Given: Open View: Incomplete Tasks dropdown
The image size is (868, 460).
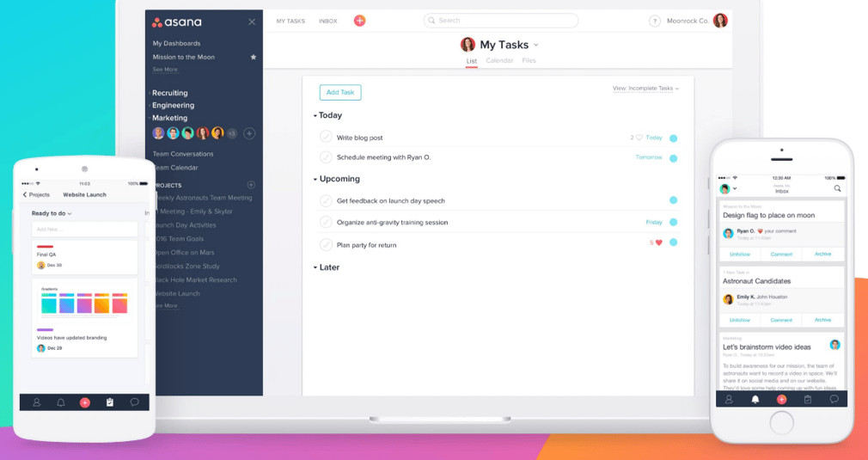Looking at the screenshot, I should tap(645, 89).
